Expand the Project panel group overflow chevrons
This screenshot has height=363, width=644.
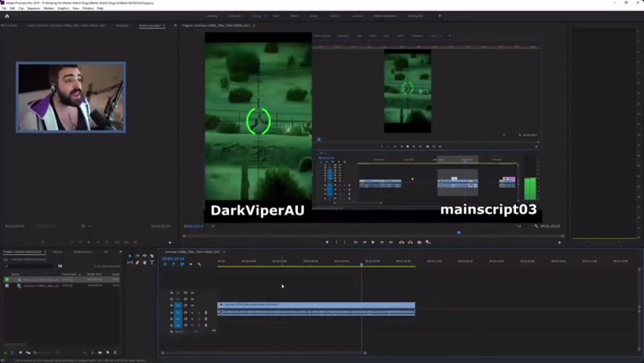point(121,252)
